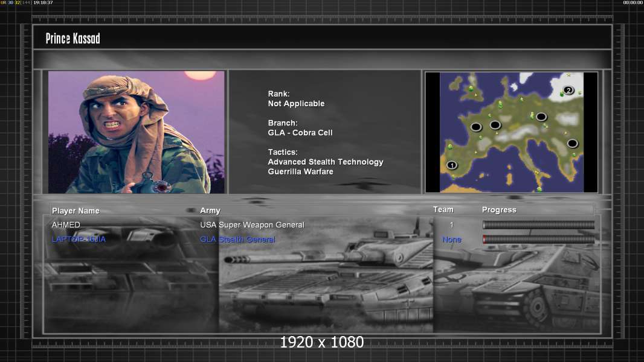The width and height of the screenshot is (644, 362).
Task: Select the empty black marker near the Balkans
Action: 573,144
